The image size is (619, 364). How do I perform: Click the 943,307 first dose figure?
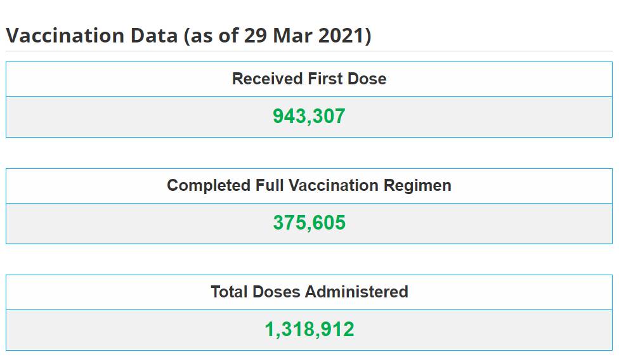click(309, 116)
